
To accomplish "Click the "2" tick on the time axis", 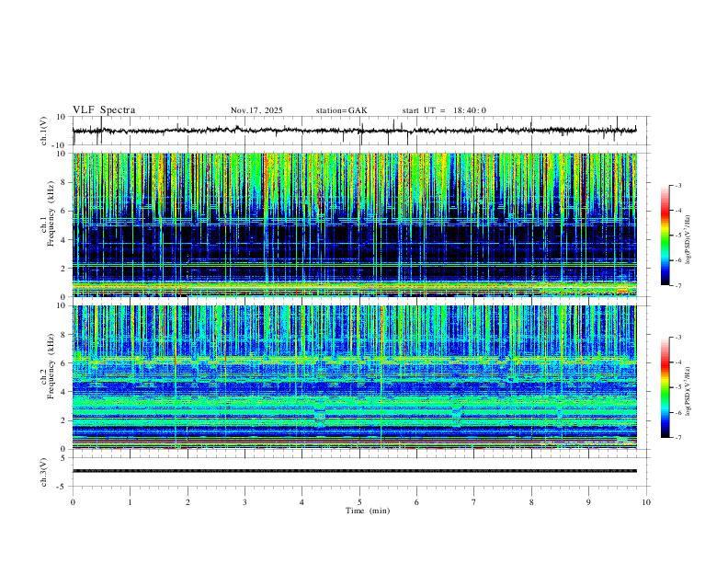I will point(188,502).
